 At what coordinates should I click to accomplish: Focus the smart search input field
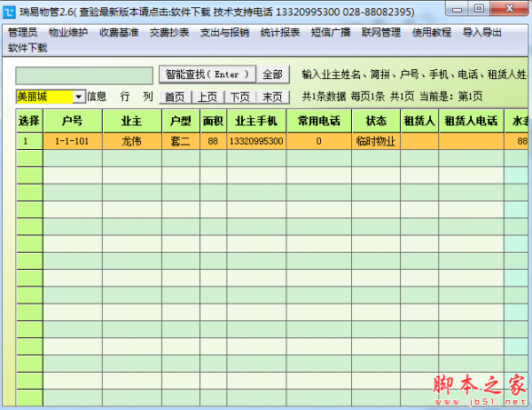click(x=84, y=75)
